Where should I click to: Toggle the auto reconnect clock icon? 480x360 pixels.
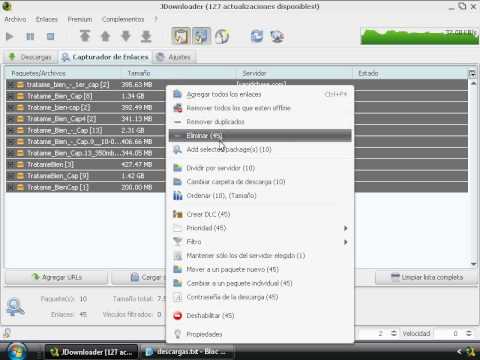[x=222, y=36]
